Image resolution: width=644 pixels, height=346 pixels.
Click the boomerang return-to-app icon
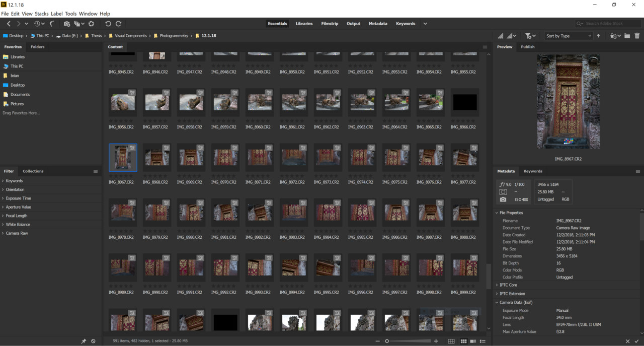(x=52, y=24)
